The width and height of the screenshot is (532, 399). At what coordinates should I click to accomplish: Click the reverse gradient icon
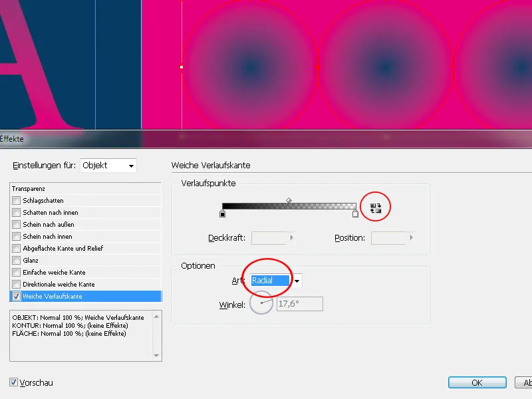(x=376, y=208)
